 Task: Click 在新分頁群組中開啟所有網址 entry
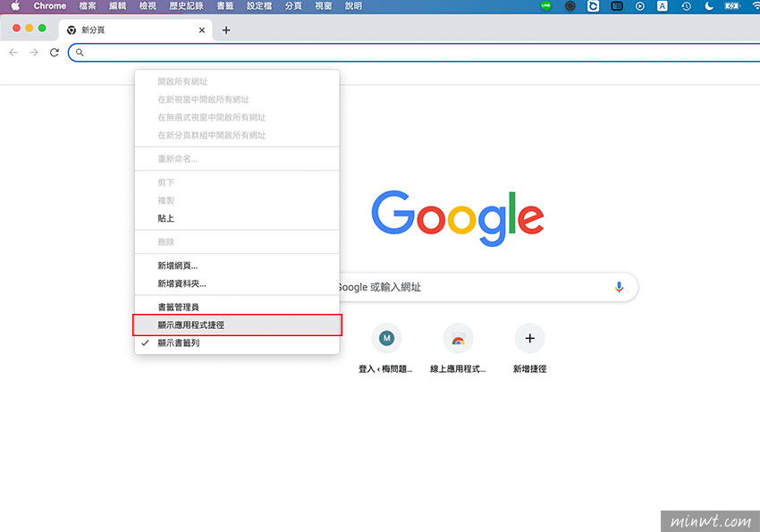[x=237, y=135]
